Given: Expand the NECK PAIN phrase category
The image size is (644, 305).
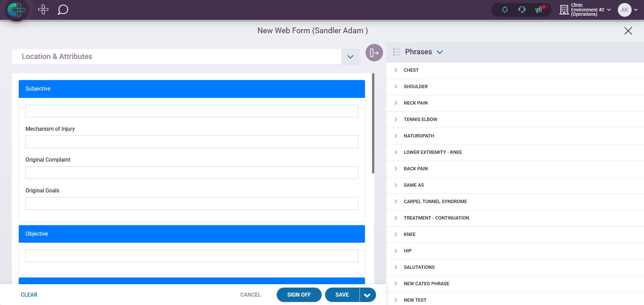Looking at the screenshot, I should [x=396, y=103].
